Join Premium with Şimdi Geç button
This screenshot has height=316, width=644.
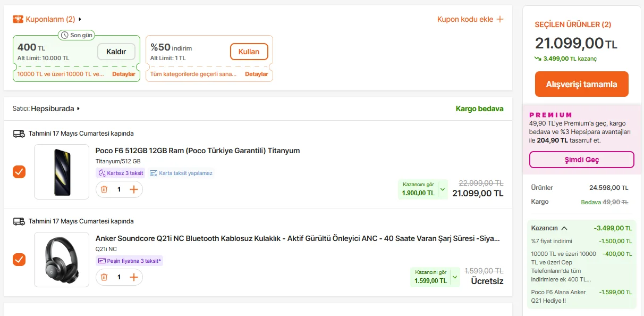point(581,160)
